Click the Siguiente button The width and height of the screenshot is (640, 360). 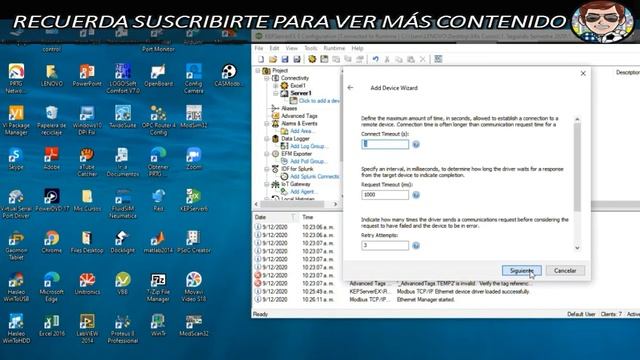(x=522, y=271)
